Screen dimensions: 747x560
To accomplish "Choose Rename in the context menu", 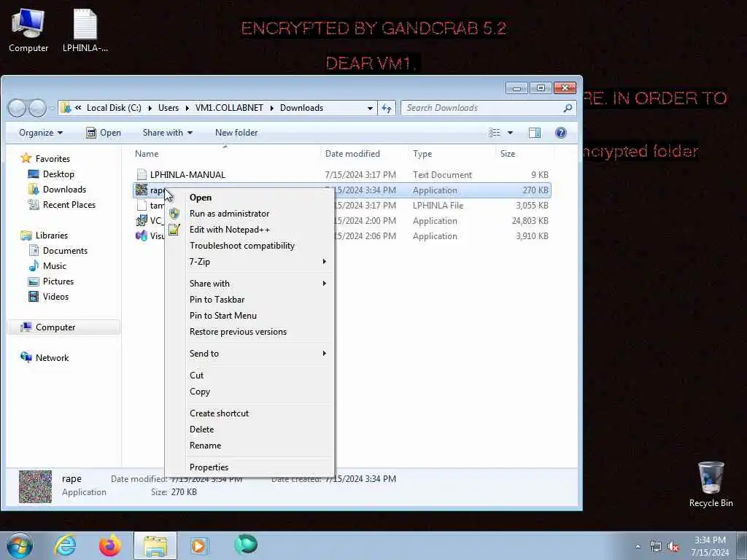I will pos(249,446).
